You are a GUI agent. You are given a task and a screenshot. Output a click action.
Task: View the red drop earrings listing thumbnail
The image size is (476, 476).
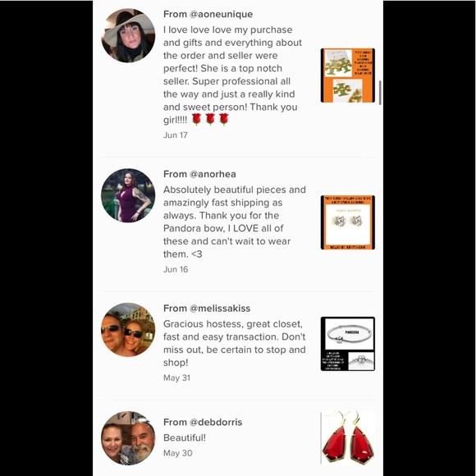tap(348, 437)
